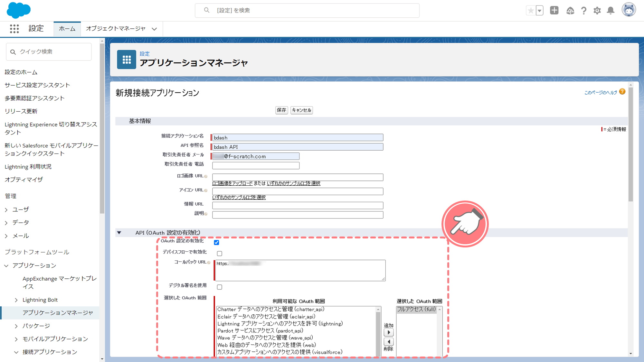Click いずれかのサンプルロゴを選択 link under ロゴ画像 URL
The height and width of the screenshot is (362, 644).
(293, 183)
